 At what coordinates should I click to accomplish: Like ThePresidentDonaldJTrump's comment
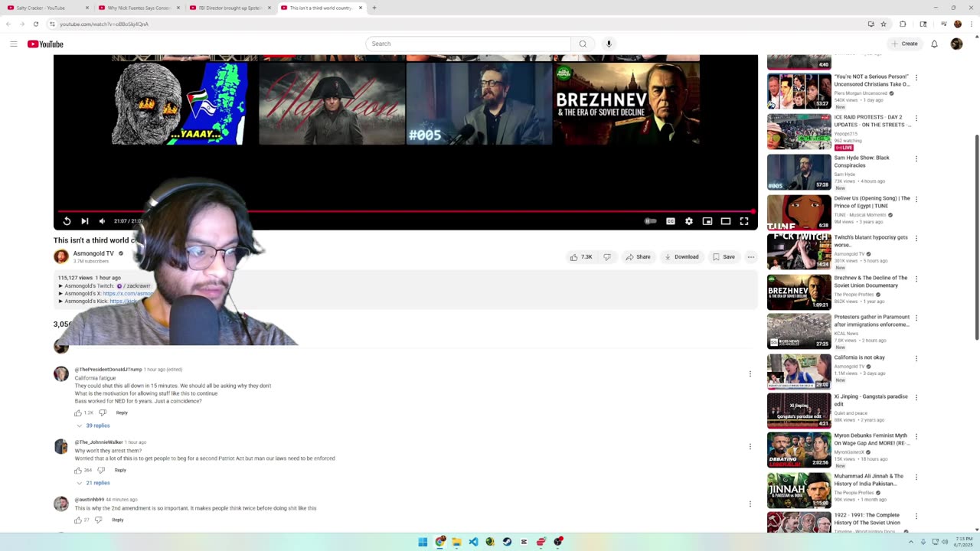[x=78, y=412]
